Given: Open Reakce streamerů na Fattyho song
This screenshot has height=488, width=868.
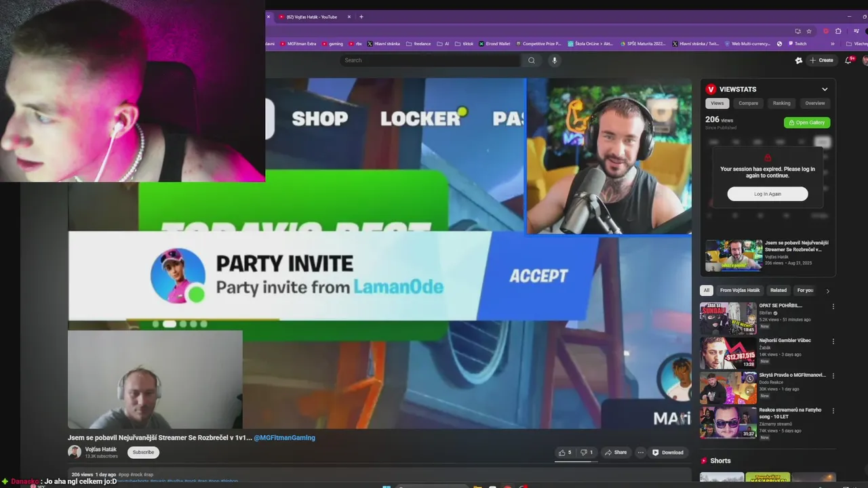Looking at the screenshot, I should (728, 423).
